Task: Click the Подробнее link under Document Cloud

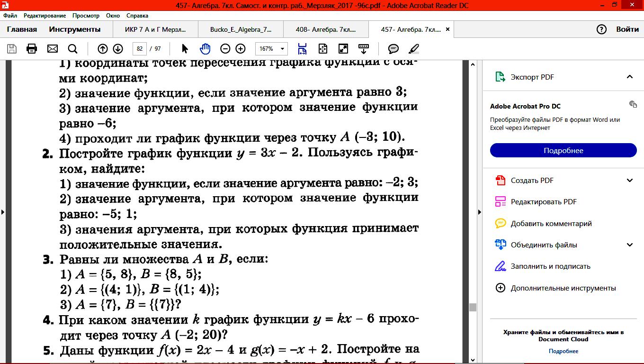Action: [x=563, y=351]
